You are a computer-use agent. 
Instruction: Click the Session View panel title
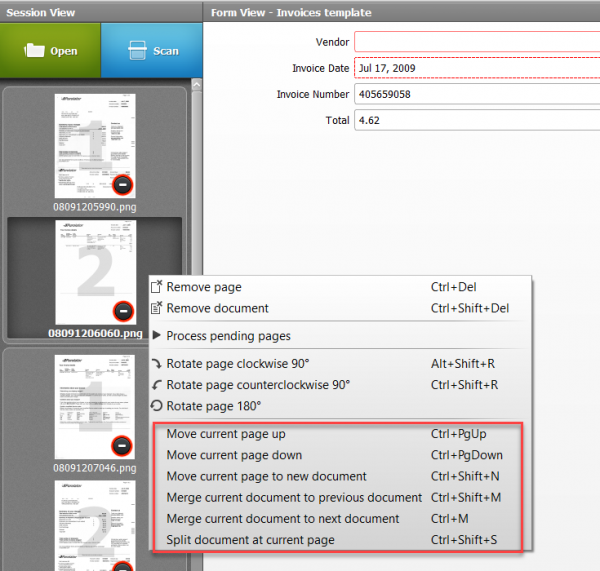pos(41,13)
